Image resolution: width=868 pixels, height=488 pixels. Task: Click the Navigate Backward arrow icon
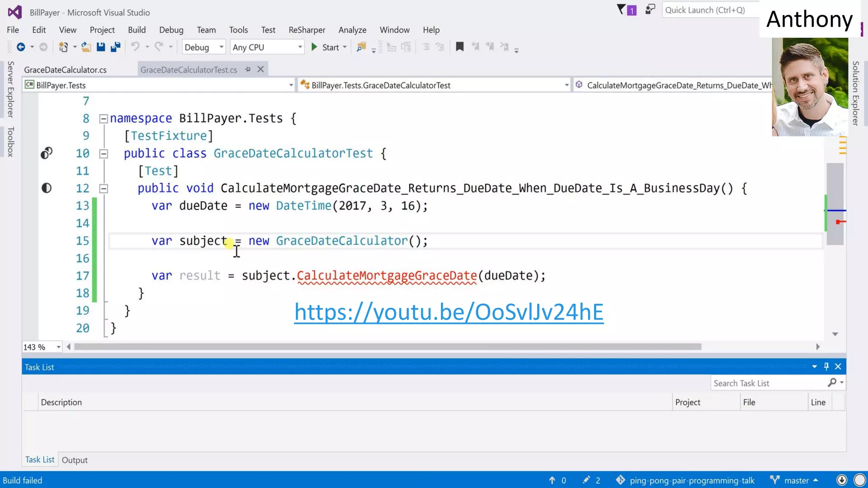tap(20, 47)
